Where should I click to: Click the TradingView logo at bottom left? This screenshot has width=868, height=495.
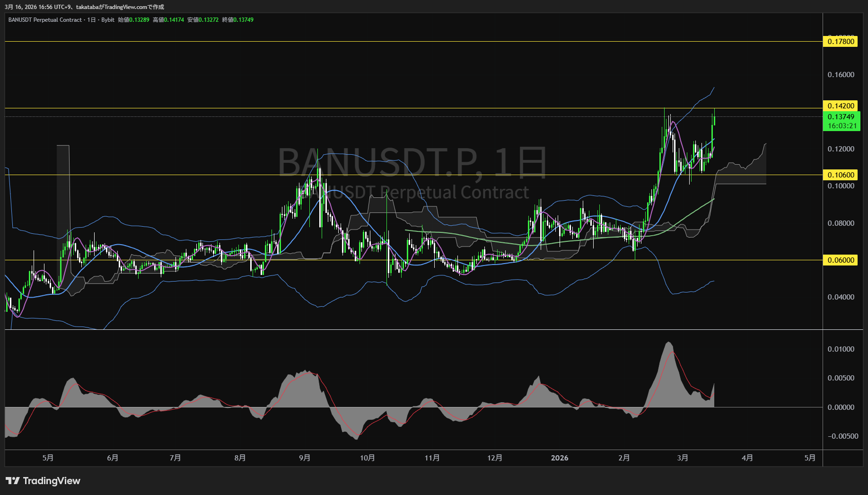(x=43, y=481)
